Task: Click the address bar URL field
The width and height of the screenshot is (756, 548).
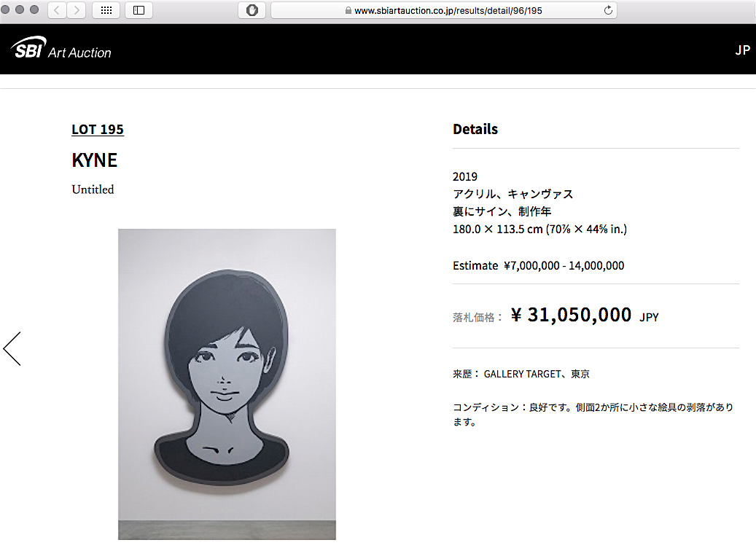Action: pyautogui.click(x=443, y=10)
